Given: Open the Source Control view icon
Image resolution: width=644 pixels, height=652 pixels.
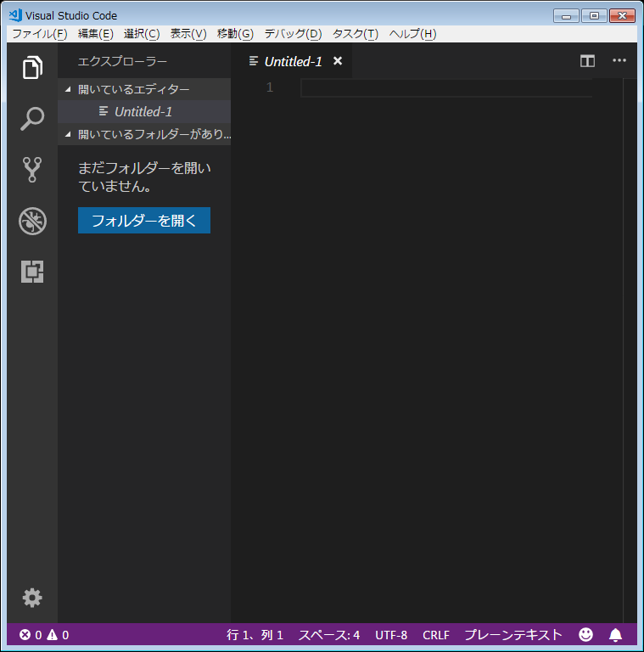Looking at the screenshot, I should pos(32,170).
